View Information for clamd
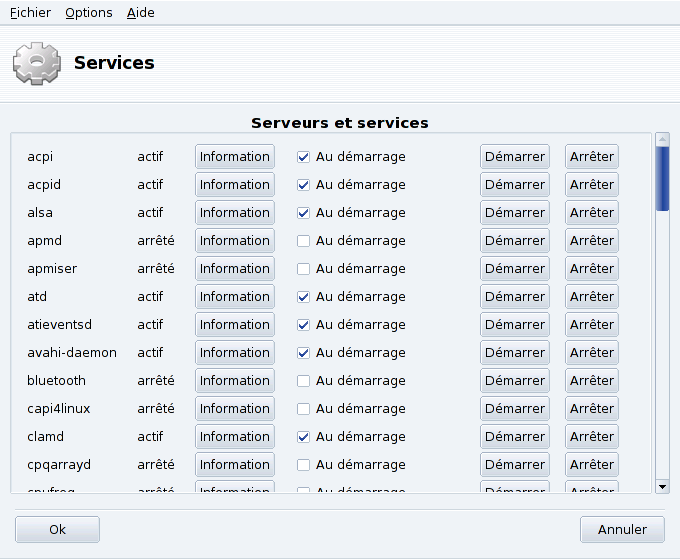Viewport: 680px width, 560px height. coord(235,436)
